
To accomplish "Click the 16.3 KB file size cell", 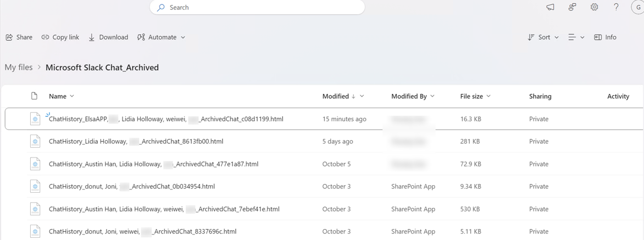I will click(471, 119).
